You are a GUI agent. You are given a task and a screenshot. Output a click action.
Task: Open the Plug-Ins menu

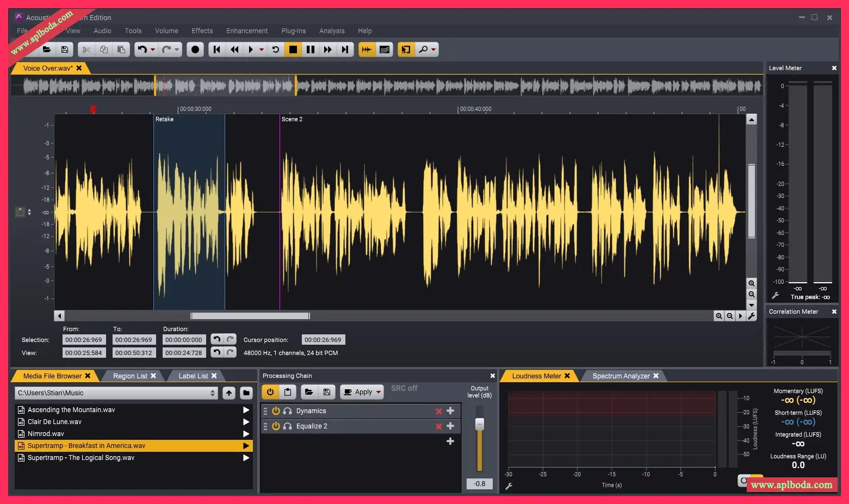(x=294, y=31)
